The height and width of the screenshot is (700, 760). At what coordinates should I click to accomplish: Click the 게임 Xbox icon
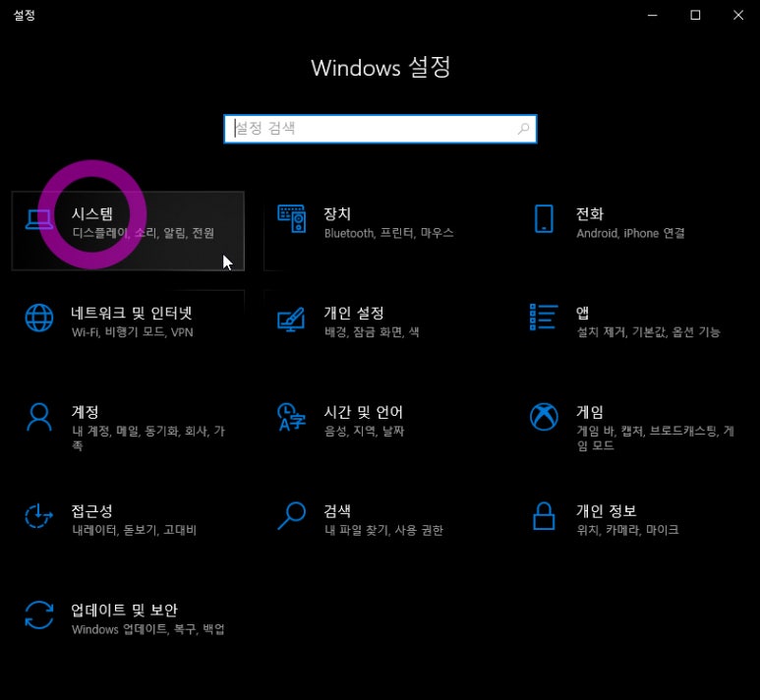pos(544,417)
